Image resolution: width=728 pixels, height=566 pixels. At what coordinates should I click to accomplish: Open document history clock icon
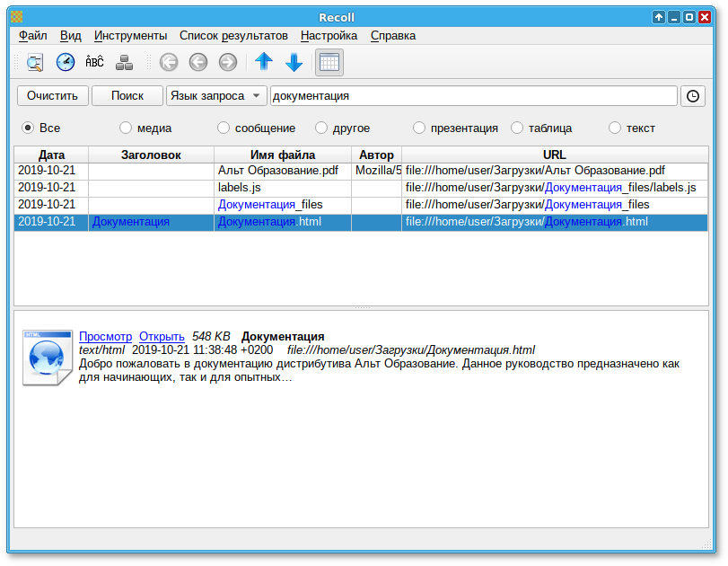(x=66, y=62)
